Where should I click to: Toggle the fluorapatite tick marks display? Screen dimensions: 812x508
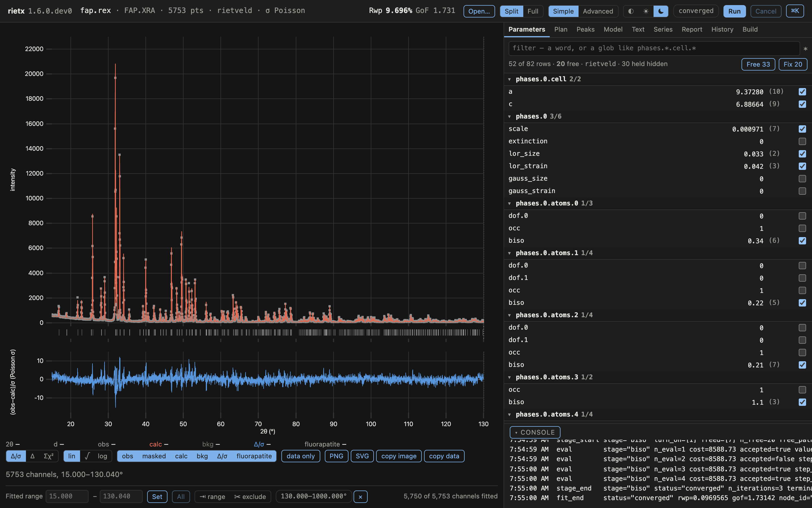point(254,456)
